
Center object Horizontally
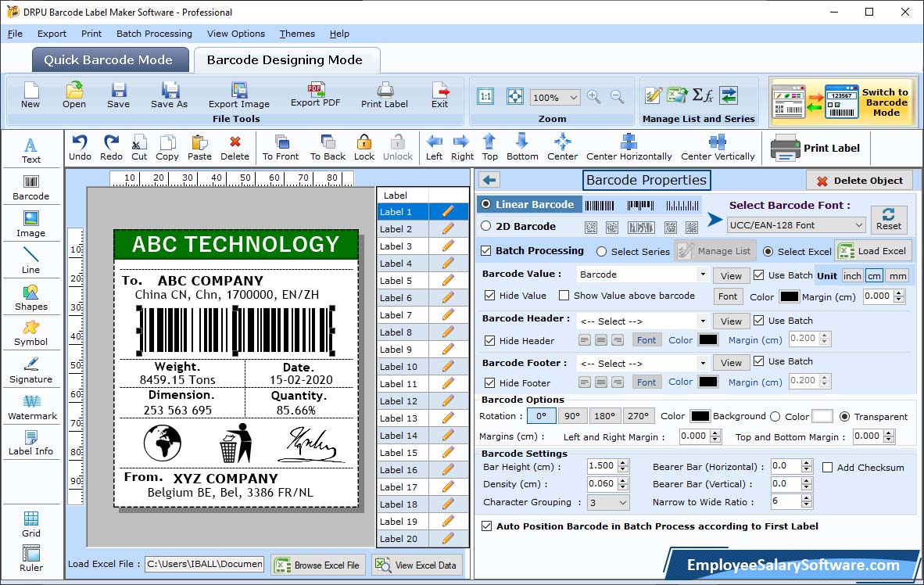pos(629,148)
